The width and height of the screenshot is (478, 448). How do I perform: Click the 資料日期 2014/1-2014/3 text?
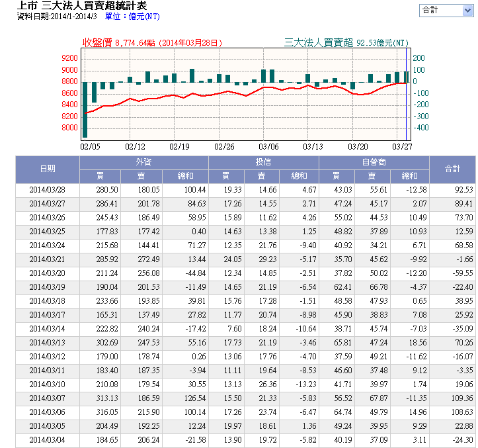pos(57,17)
